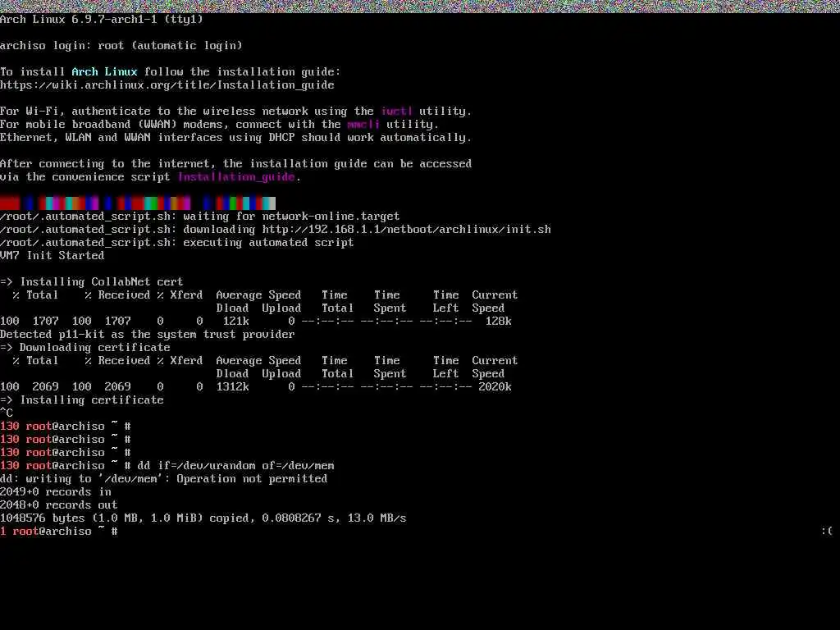The width and height of the screenshot is (840, 630).
Task: Click the 'Installation_guide' script name
Action: [x=236, y=177]
